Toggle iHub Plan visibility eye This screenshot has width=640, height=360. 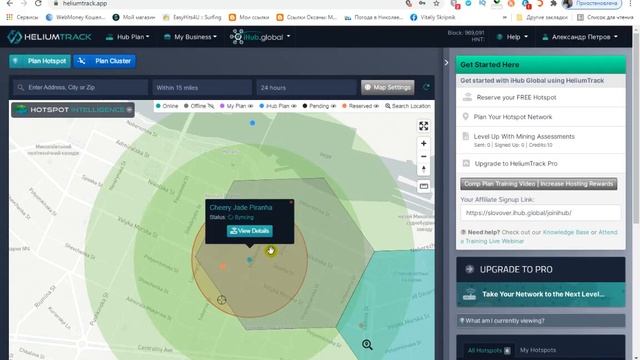point(293,106)
